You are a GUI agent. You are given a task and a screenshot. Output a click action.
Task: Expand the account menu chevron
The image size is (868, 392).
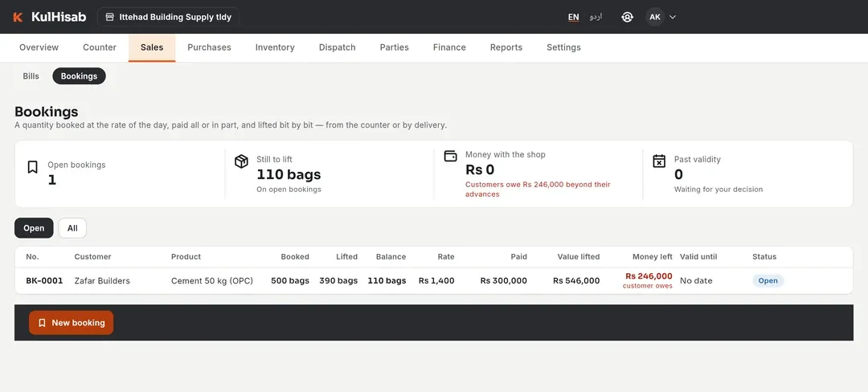click(673, 17)
